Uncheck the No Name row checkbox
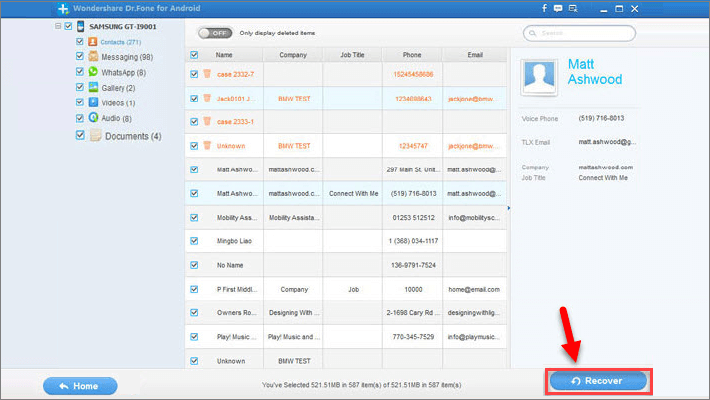 click(194, 265)
